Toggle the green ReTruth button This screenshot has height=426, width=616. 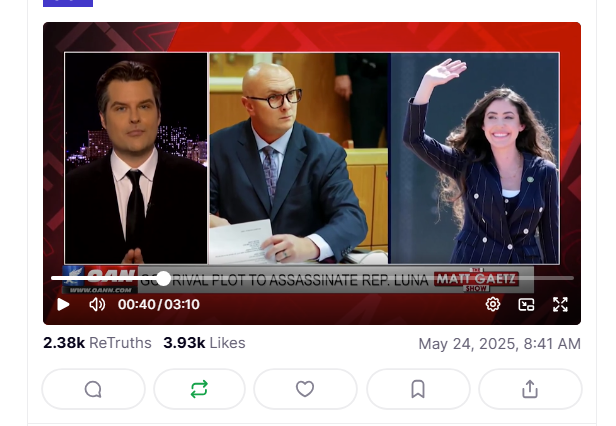[199, 389]
